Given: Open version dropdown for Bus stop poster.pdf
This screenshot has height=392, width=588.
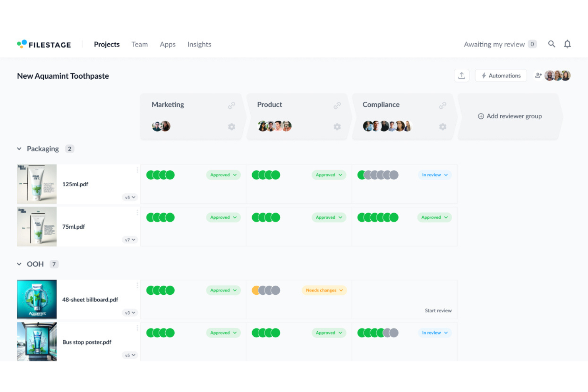Looking at the screenshot, I should pos(130,355).
